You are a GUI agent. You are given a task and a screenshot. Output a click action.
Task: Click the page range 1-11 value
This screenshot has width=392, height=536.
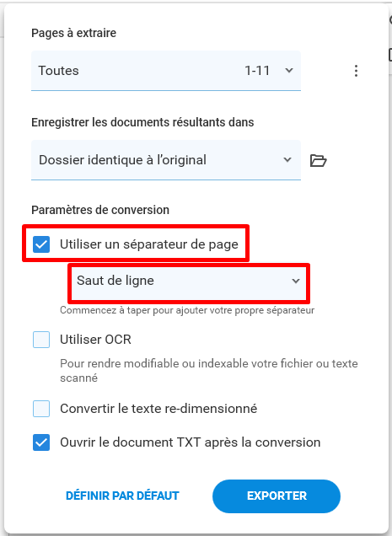pyautogui.click(x=257, y=71)
